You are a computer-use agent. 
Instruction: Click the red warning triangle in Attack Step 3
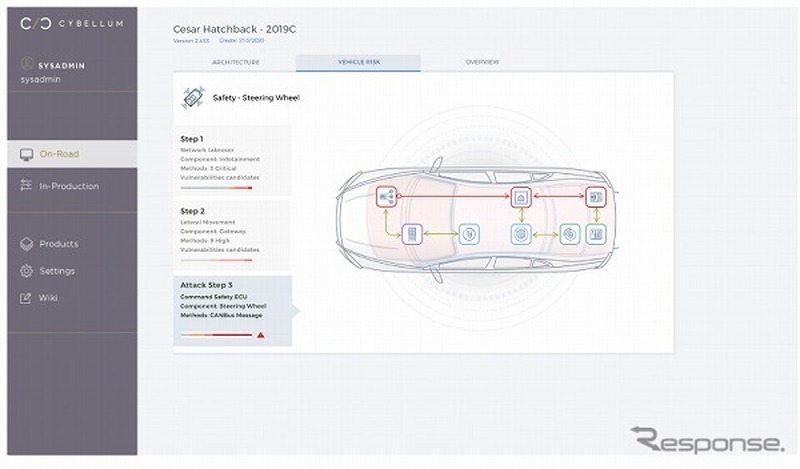pos(260,335)
